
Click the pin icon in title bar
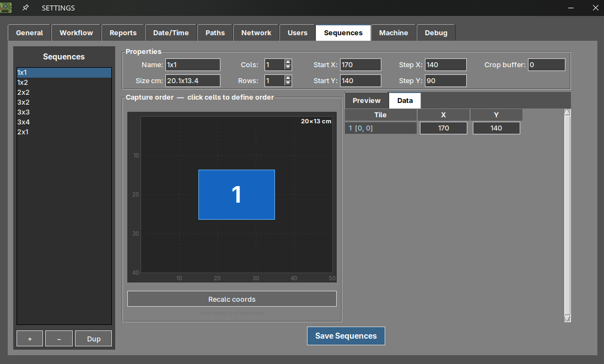(25, 8)
